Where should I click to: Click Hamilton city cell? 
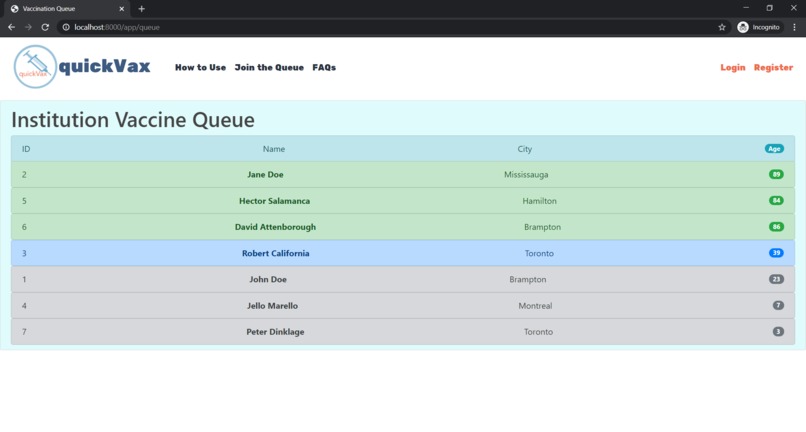coord(539,201)
